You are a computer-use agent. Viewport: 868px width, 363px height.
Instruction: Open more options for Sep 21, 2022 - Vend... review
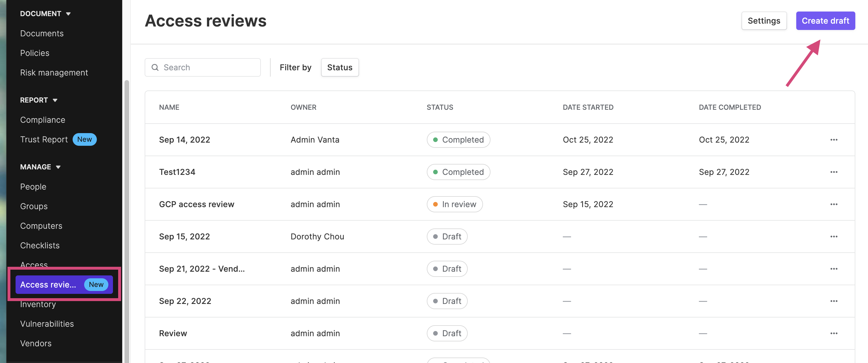(x=834, y=269)
